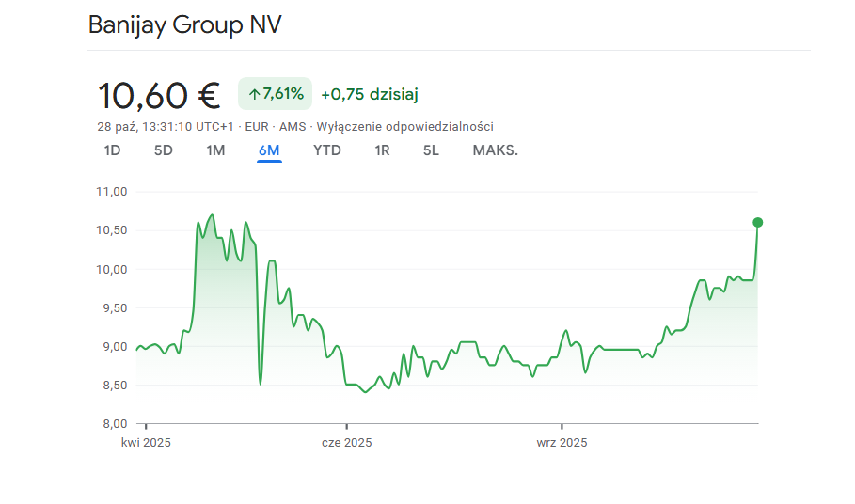
Task: Select the active 6M range tab
Action: (x=269, y=150)
